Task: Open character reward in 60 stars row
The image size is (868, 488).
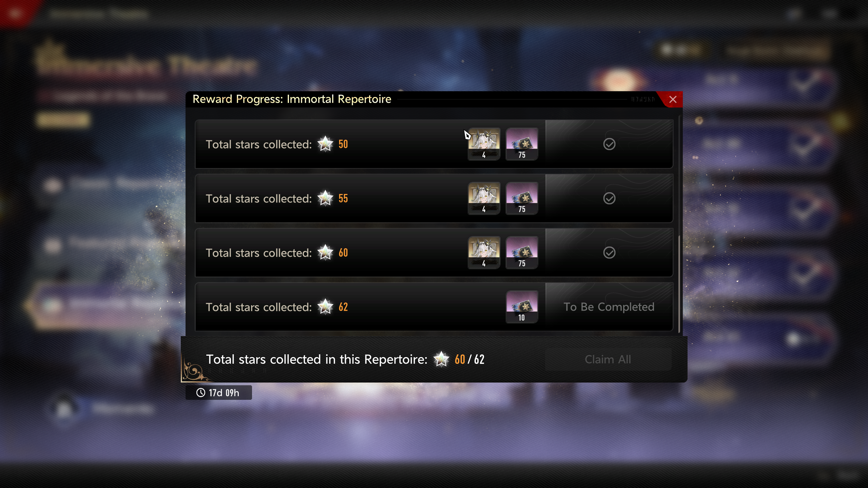Action: [x=484, y=252]
